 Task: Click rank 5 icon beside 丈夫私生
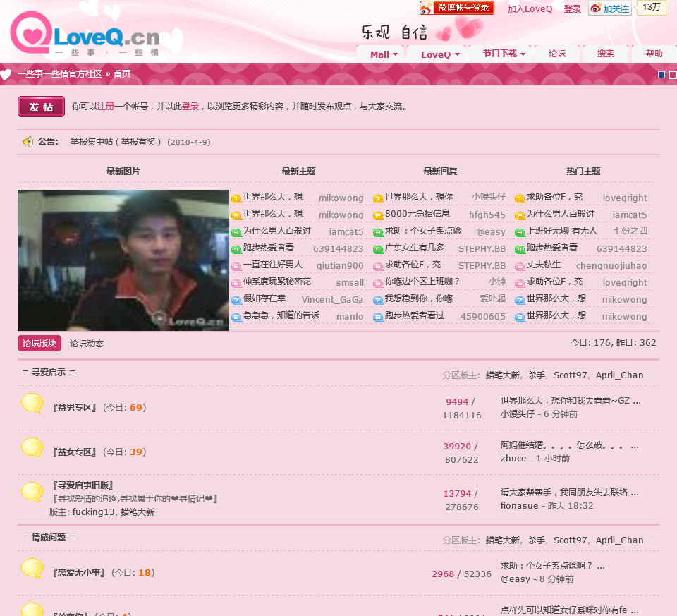520,266
